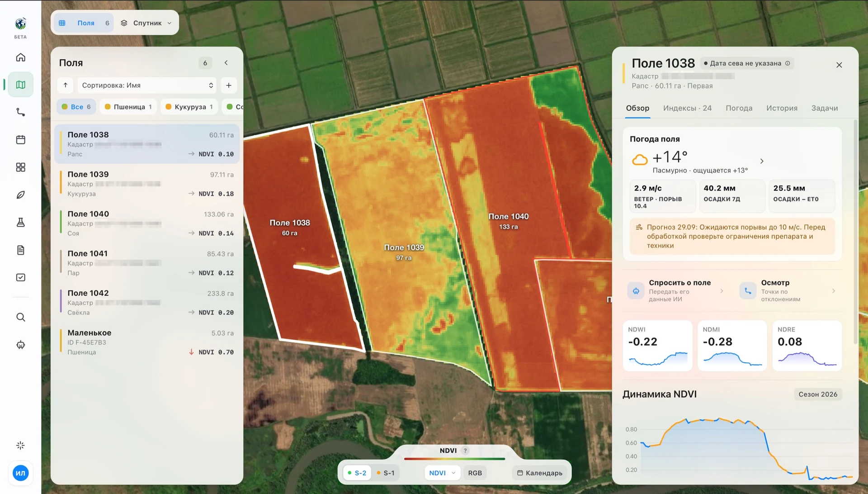868x494 pixels.
Task: Click the ИЛ user avatar
Action: pyautogui.click(x=20, y=473)
